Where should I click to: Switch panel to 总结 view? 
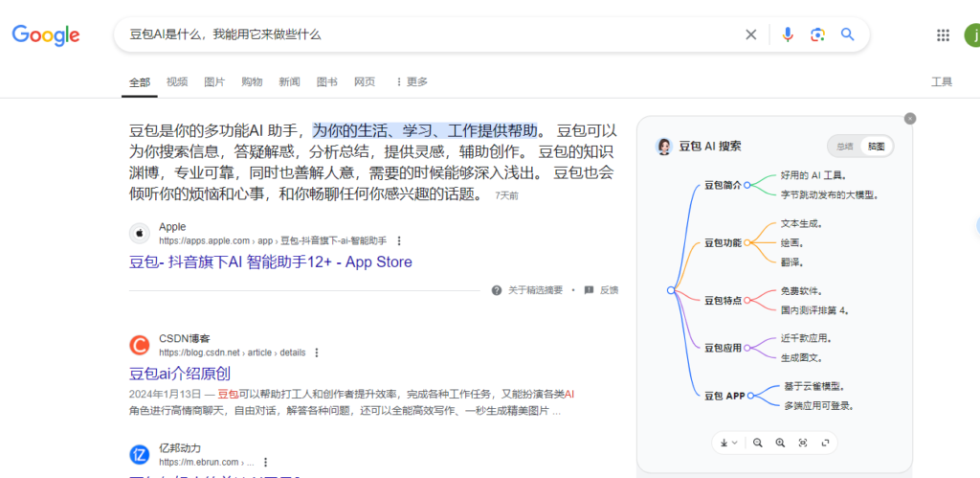844,147
